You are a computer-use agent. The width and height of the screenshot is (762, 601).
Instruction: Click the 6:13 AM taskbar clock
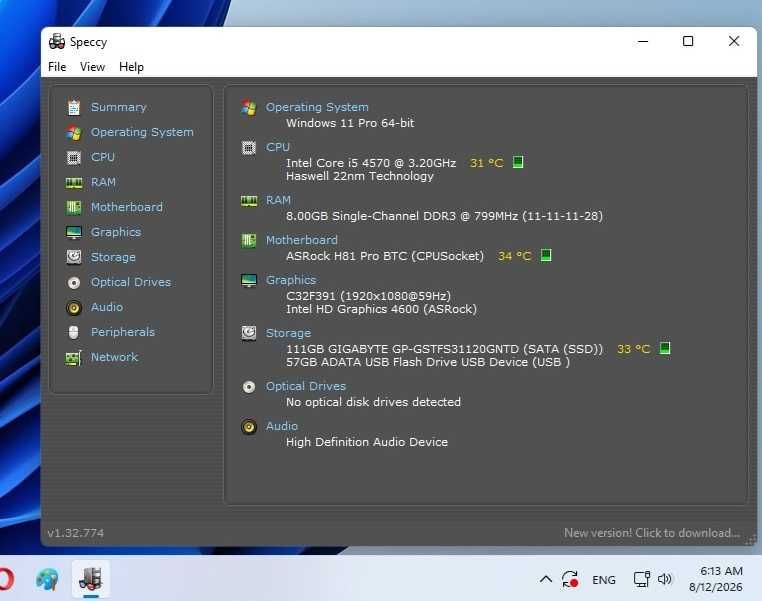point(721,571)
